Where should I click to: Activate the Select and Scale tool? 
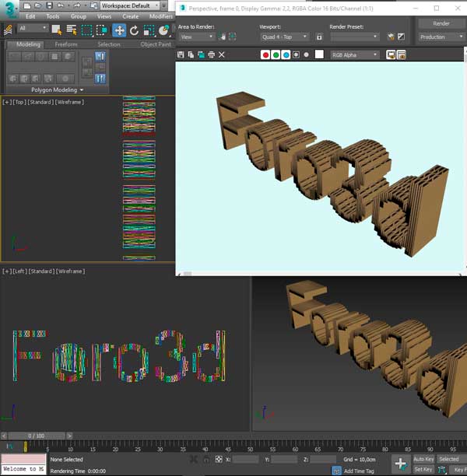point(149,30)
